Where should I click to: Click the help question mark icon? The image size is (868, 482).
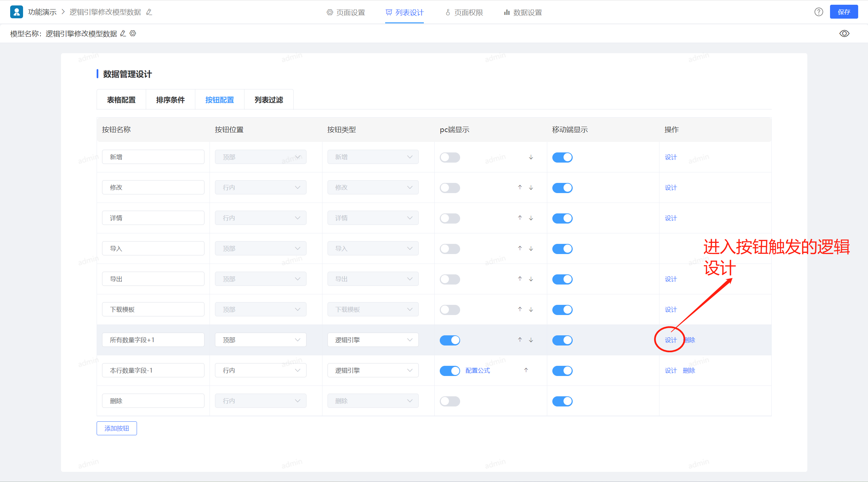(818, 12)
